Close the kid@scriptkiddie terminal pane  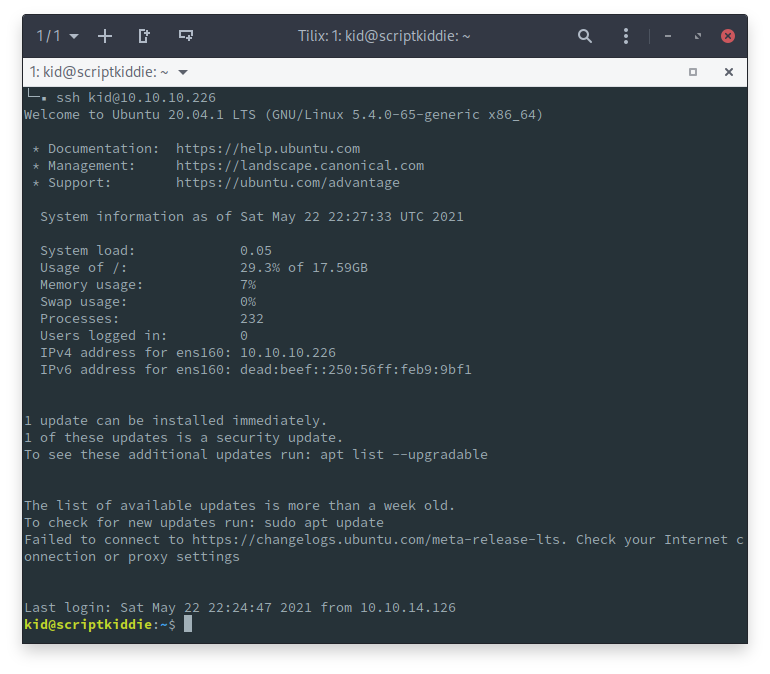click(x=729, y=72)
